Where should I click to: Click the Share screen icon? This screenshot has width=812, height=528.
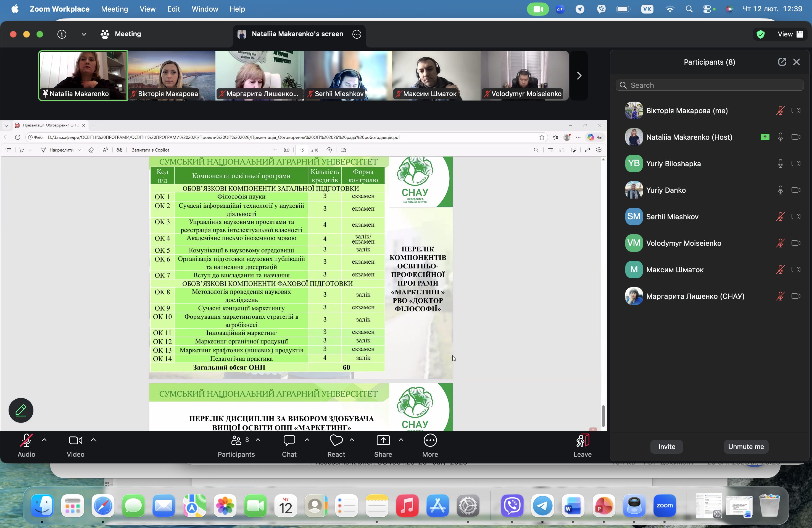tap(383, 440)
